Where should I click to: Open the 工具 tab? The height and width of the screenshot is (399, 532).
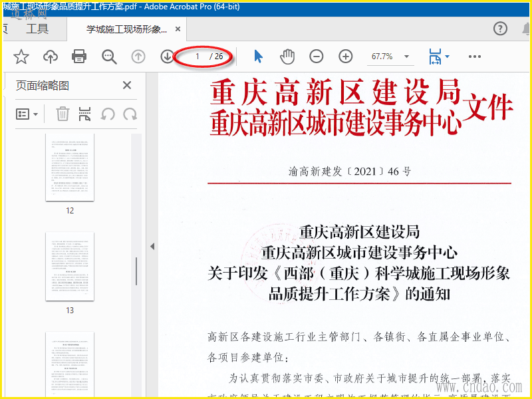[x=37, y=29]
